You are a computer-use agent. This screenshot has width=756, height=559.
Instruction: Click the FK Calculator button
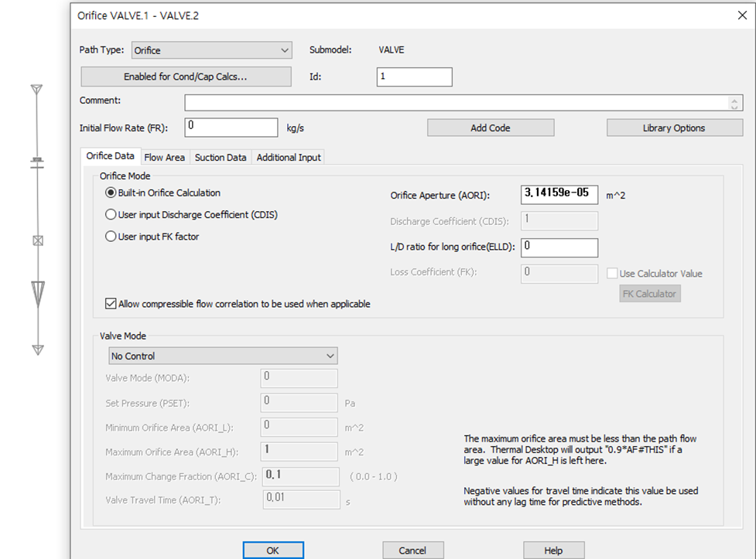(649, 294)
